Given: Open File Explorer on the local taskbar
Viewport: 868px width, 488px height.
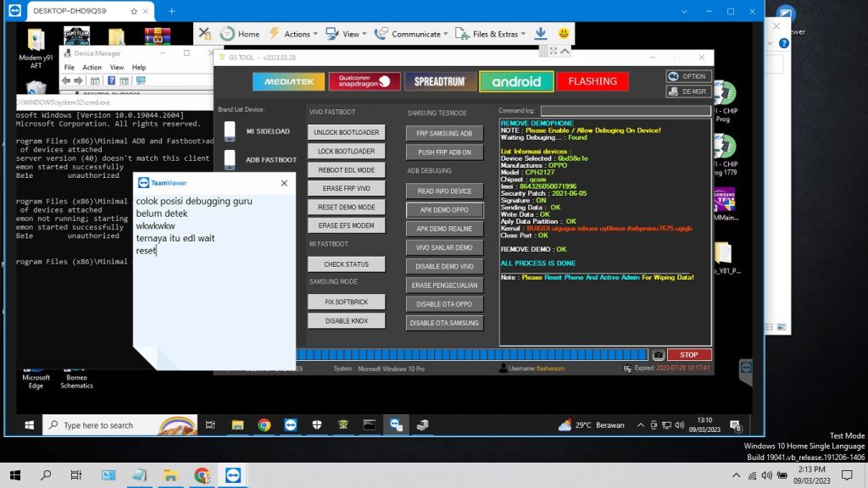Looking at the screenshot, I should pyautogui.click(x=170, y=475).
